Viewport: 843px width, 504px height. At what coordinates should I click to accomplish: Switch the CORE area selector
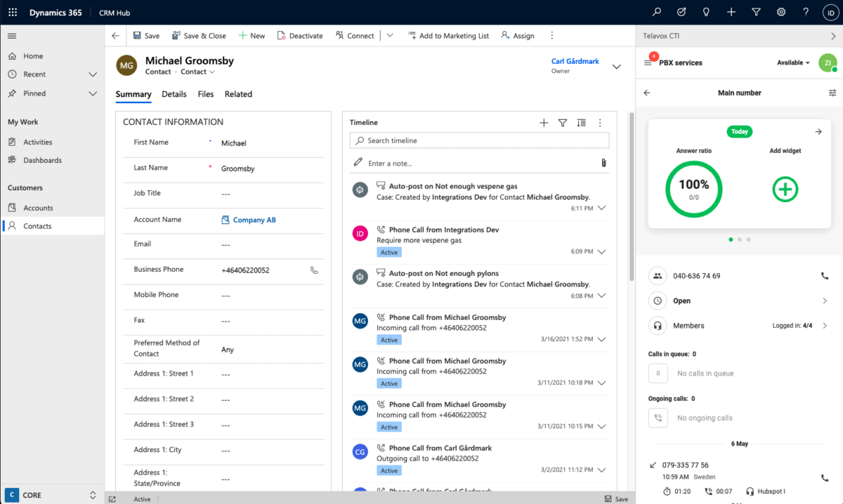[52, 495]
